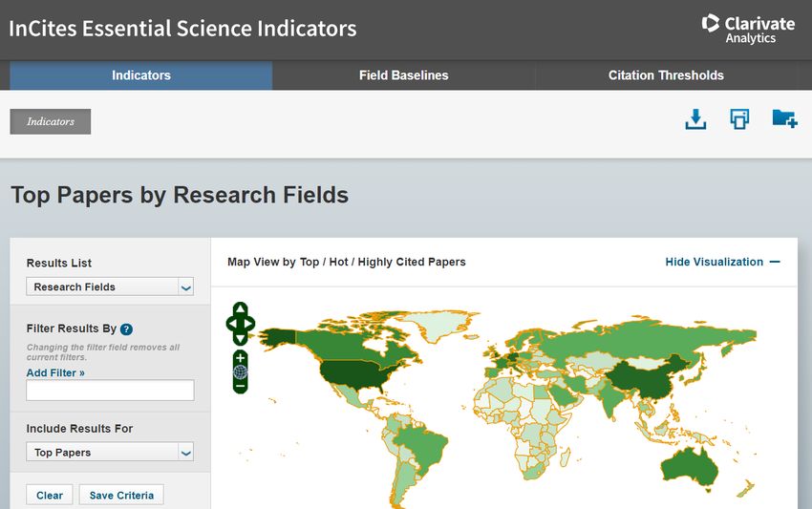The image size is (812, 509).
Task: Pan the map left with the arrow
Action: [231, 324]
